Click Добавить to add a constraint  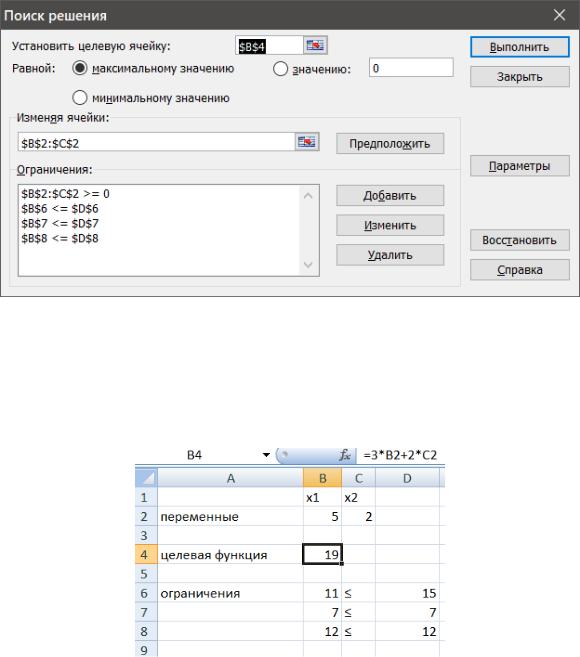(390, 196)
